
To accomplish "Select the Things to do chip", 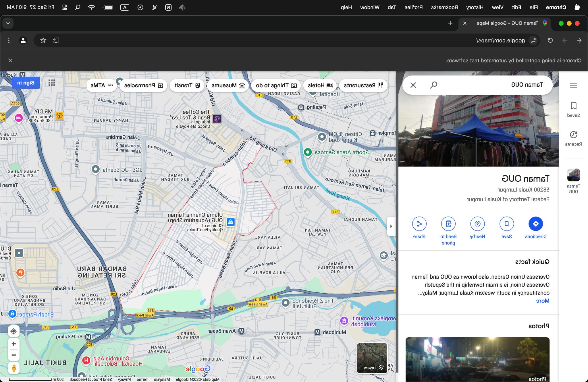I will (276, 85).
